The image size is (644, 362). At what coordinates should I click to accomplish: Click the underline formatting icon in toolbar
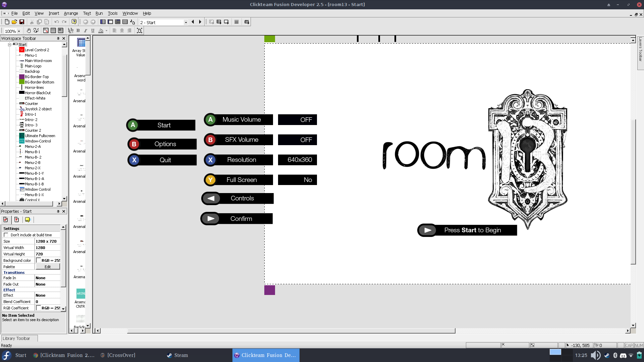coord(93,31)
